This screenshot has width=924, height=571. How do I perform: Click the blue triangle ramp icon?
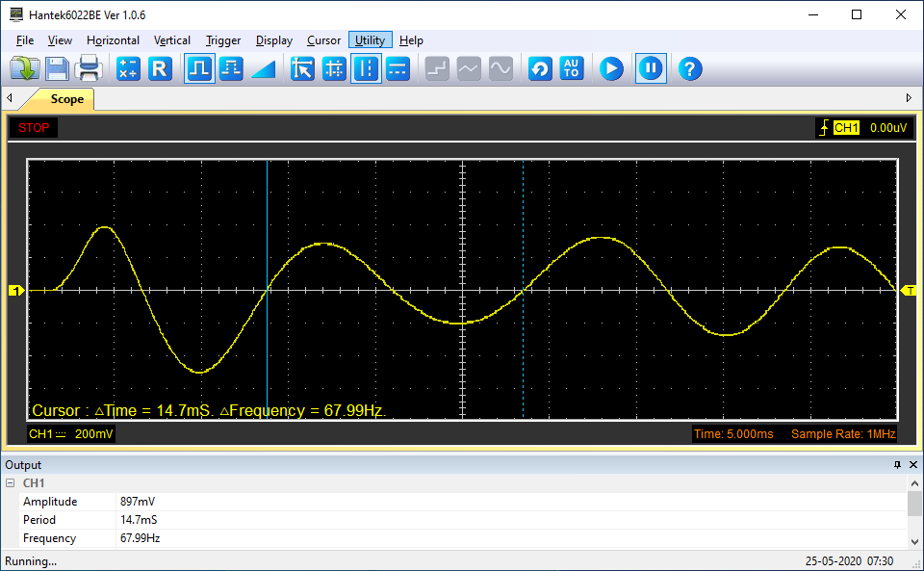[x=263, y=68]
